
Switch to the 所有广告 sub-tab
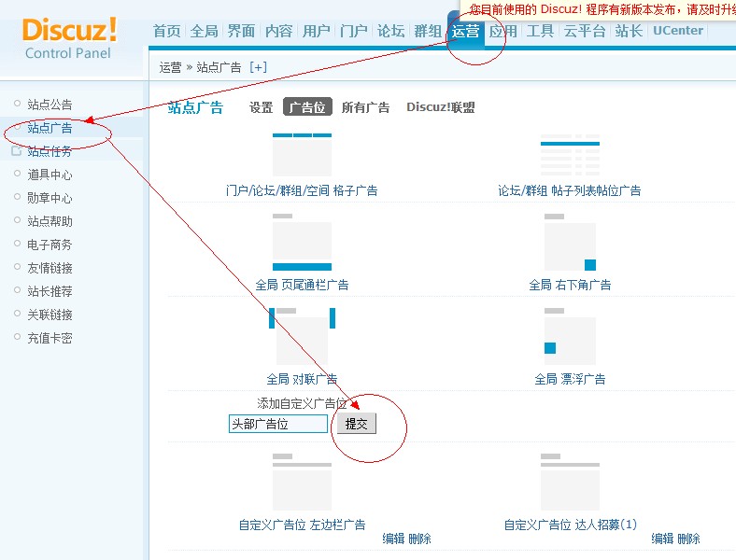(x=365, y=107)
